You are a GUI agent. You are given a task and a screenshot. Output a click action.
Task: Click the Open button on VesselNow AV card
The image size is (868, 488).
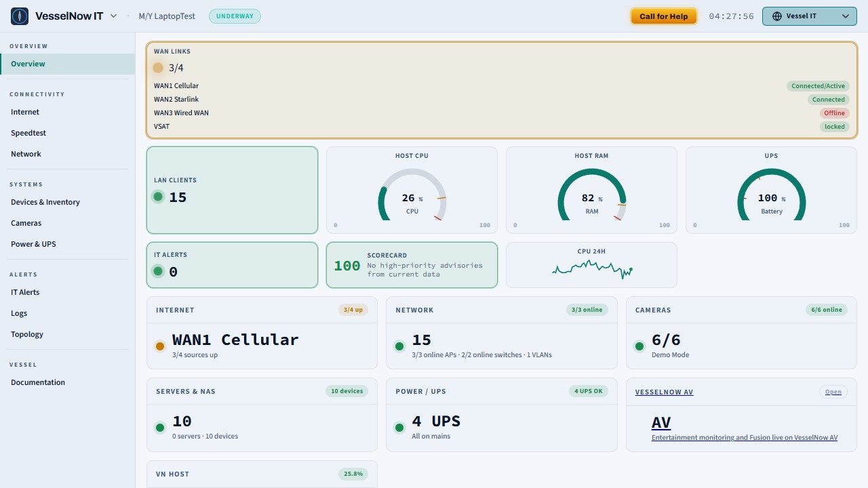[x=833, y=392]
